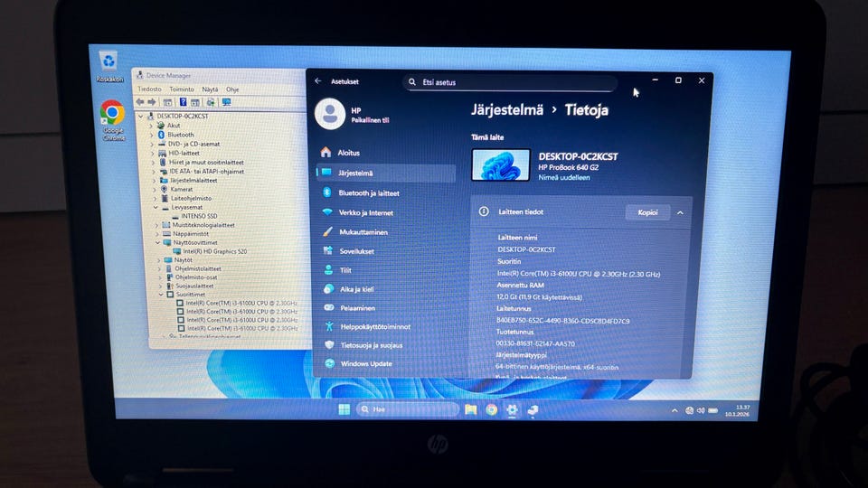Click Settings gear icon on taskbar
This screenshot has height=488, width=868.
point(512,409)
